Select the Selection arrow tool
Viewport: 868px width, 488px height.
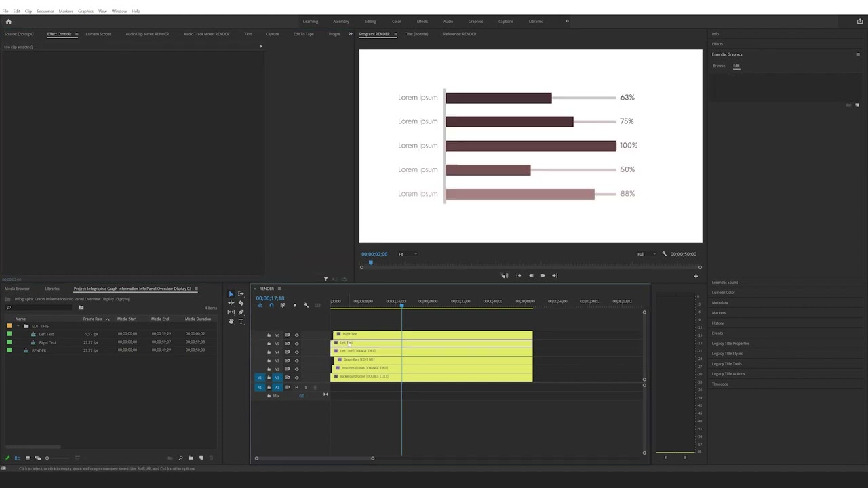[231, 294]
